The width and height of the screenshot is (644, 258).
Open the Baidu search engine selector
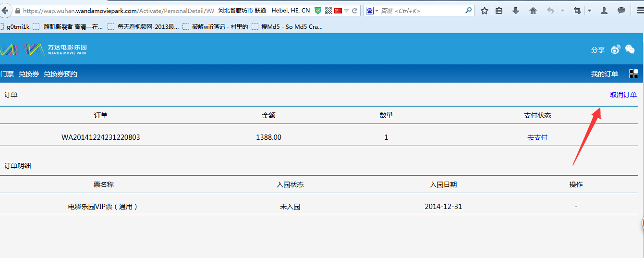pyautogui.click(x=372, y=11)
